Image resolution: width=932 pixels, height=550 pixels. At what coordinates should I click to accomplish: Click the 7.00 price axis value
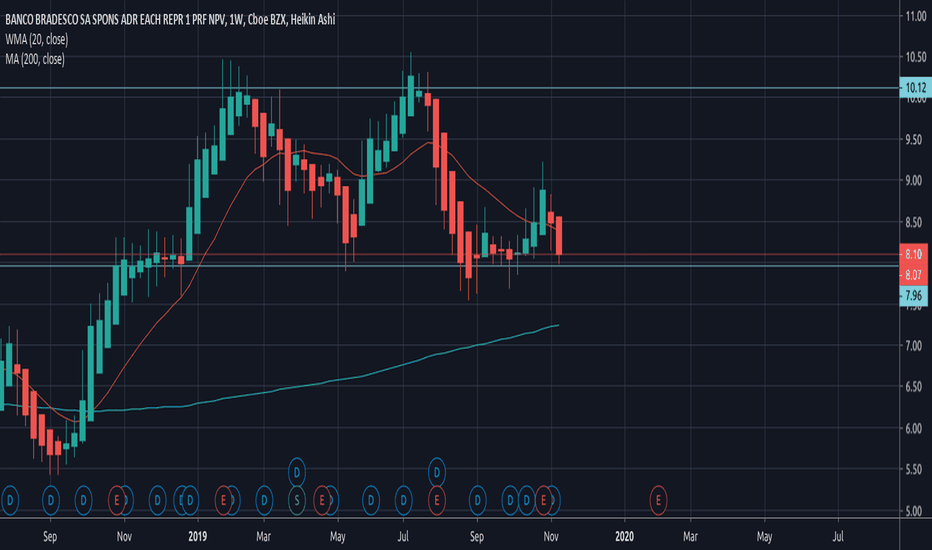914,346
